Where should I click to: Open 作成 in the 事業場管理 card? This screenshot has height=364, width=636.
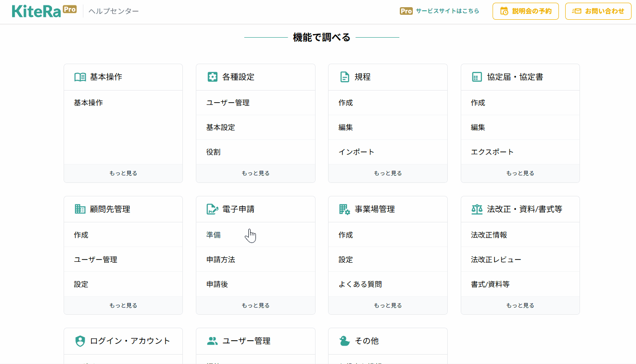click(x=346, y=235)
